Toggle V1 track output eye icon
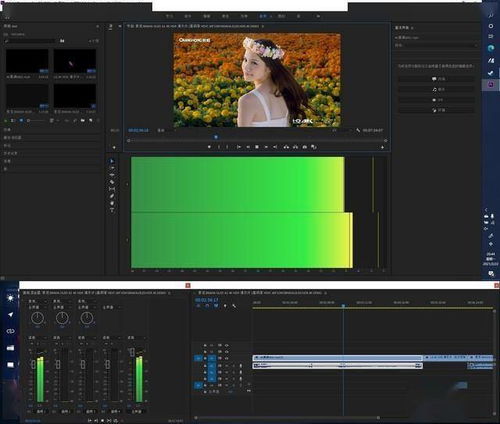Viewport: 500px width, 424px height. [227, 358]
